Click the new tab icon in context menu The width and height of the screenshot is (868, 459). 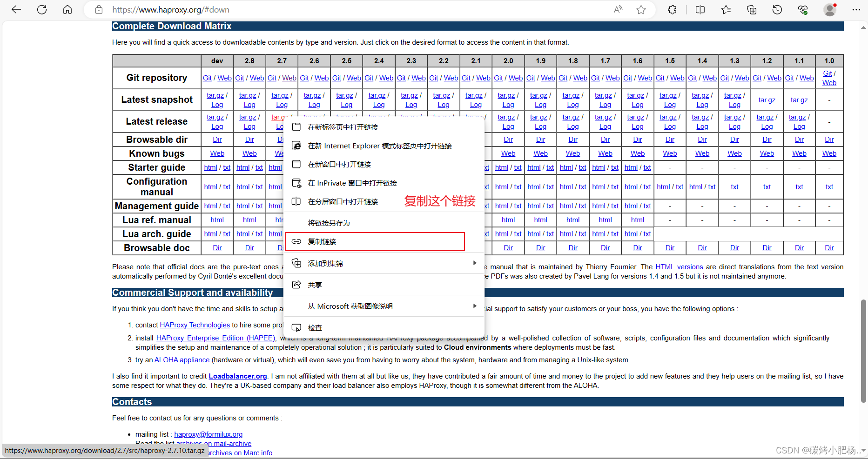(x=296, y=127)
